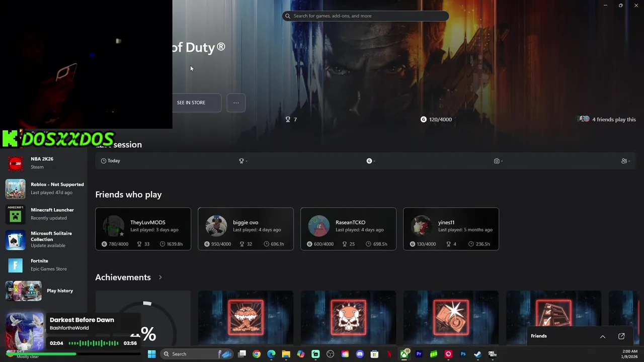Open Netflix from taskbar
Viewport: 644px width, 362px height.
389,354
